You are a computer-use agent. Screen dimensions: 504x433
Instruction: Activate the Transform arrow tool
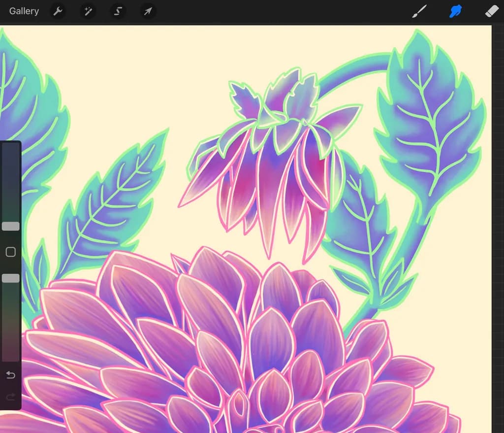click(x=148, y=11)
